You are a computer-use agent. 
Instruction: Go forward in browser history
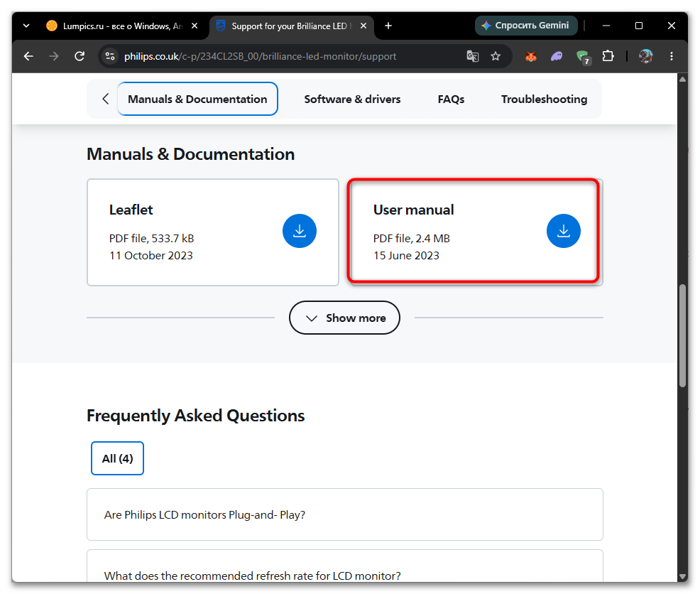coord(53,56)
